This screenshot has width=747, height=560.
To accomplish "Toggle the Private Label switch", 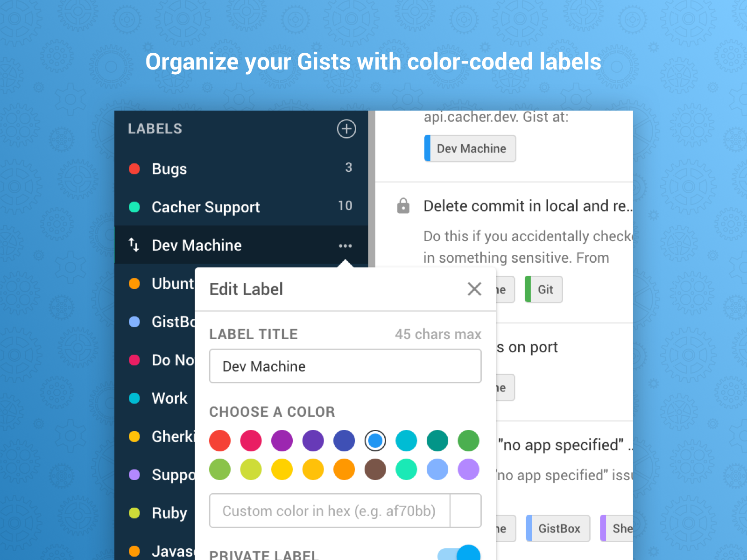I will [x=459, y=553].
